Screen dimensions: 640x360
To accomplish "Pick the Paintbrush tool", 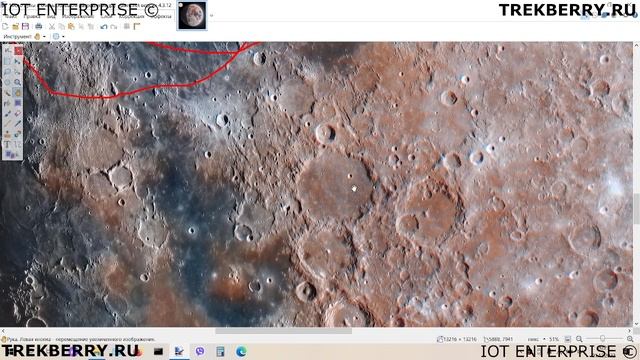I will coord(8,114).
